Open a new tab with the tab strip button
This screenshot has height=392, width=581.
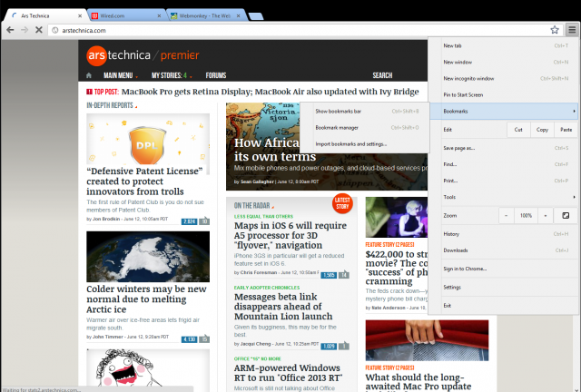click(256, 16)
